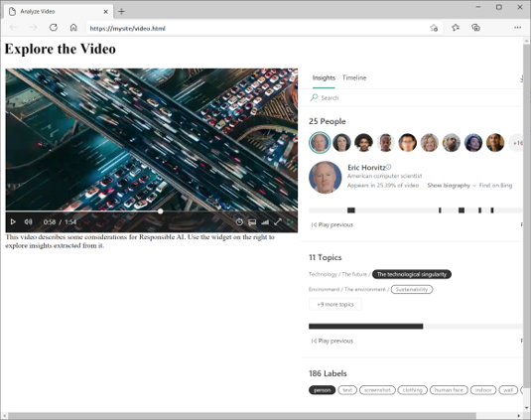Mute the video volume icon
Screen dimensions: 531x420
coord(28,221)
